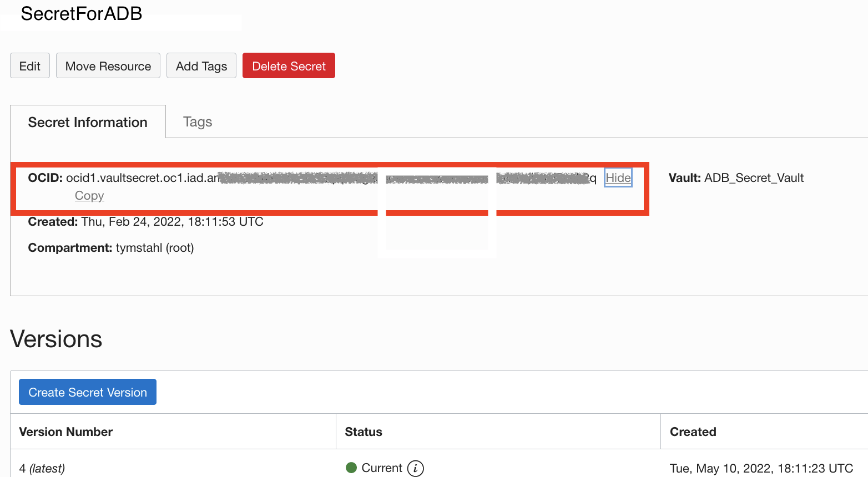Open the Current status info icon
The image size is (868, 477).
click(x=415, y=468)
